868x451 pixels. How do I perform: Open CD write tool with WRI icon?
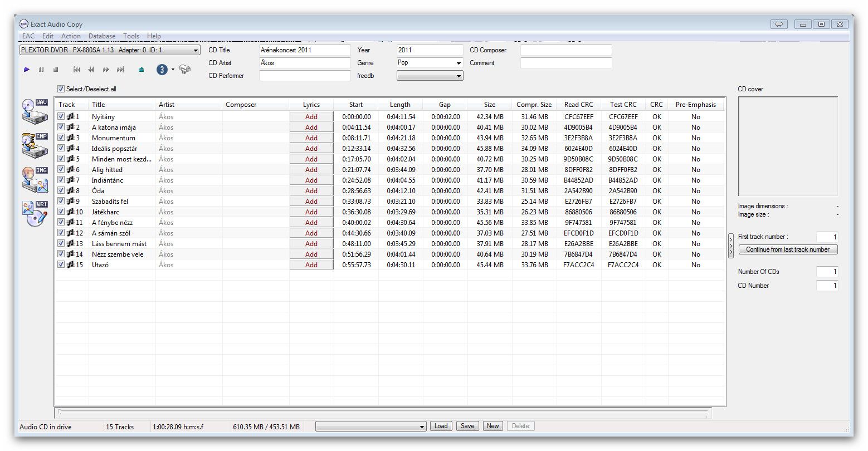coord(35,213)
